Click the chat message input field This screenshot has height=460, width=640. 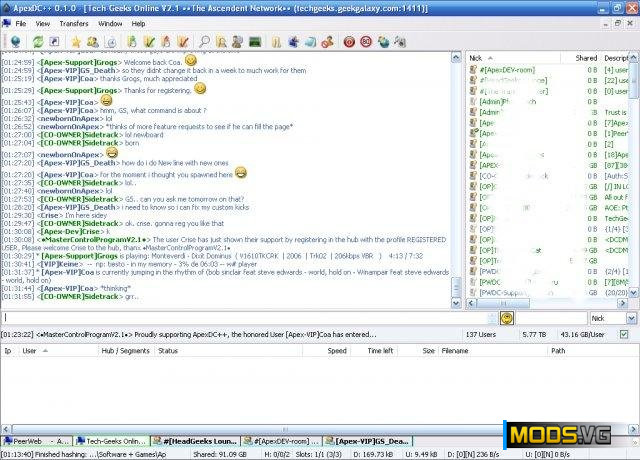pyautogui.click(x=250, y=317)
